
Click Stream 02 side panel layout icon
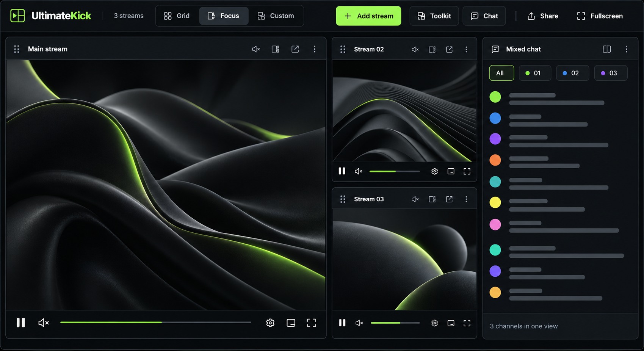click(432, 49)
